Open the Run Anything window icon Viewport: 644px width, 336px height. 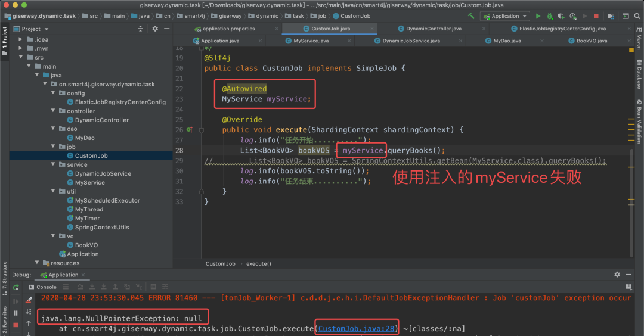[x=626, y=16]
